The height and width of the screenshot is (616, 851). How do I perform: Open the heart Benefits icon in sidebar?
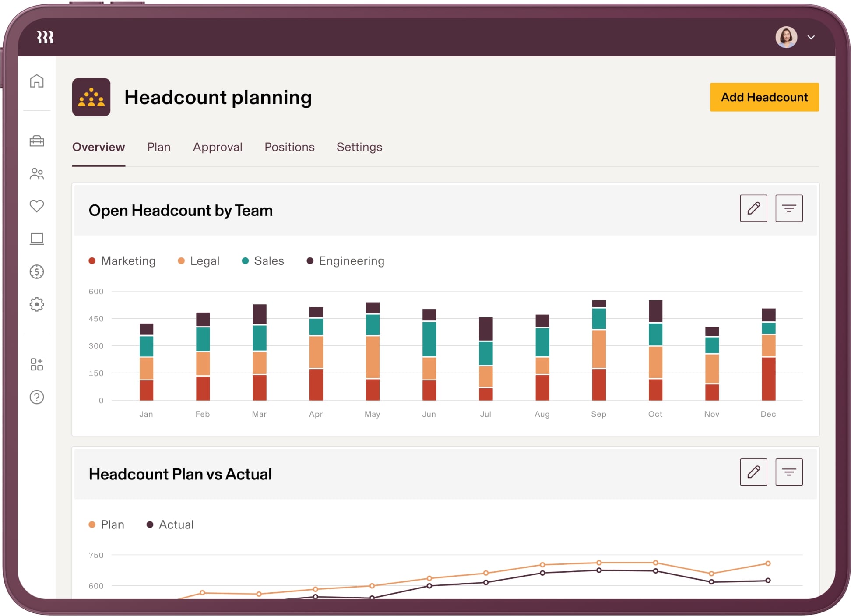(x=37, y=206)
